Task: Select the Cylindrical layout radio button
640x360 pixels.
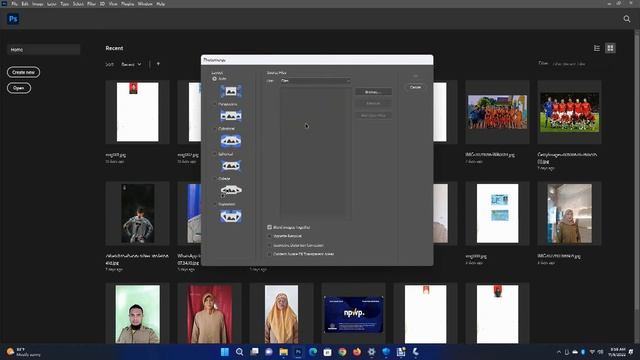Action: [214, 129]
